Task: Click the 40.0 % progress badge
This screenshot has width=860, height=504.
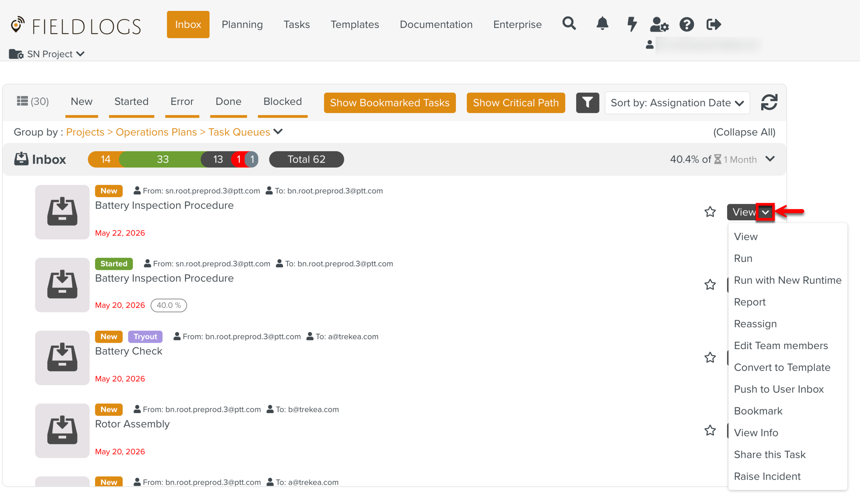Action: 169,305
